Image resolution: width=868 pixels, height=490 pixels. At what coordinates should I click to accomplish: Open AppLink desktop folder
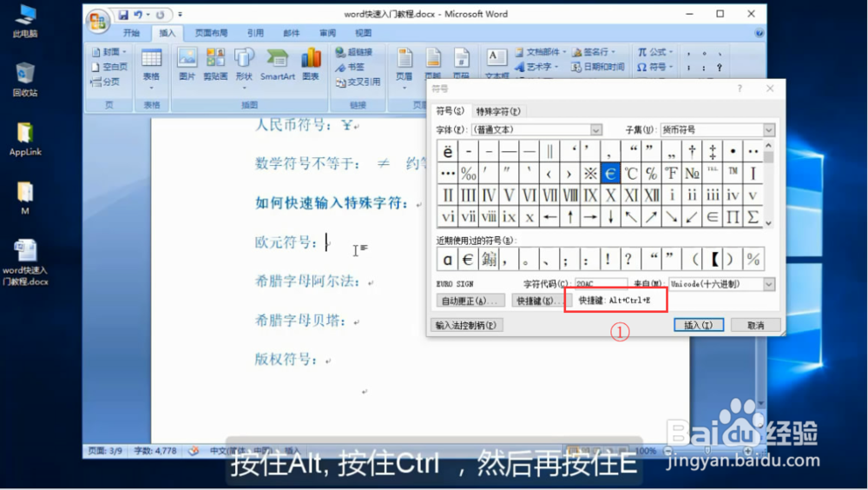click(25, 139)
